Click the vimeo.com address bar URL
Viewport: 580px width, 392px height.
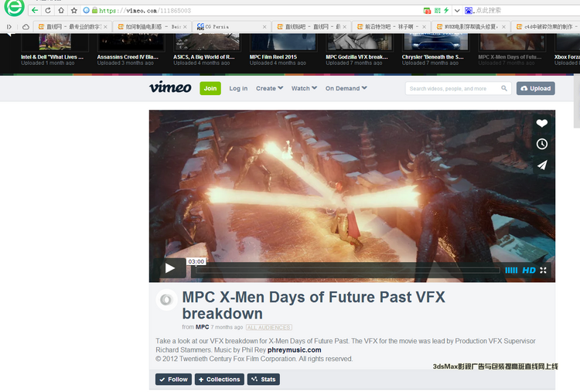[145, 11]
